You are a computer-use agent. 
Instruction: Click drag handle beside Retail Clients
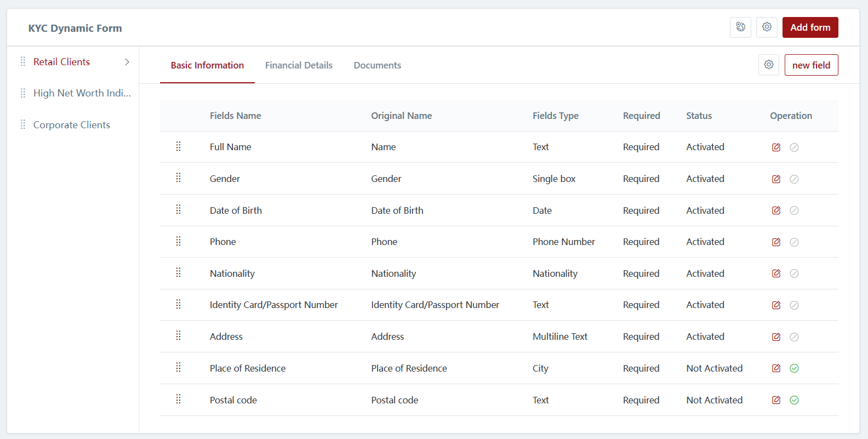tap(23, 61)
